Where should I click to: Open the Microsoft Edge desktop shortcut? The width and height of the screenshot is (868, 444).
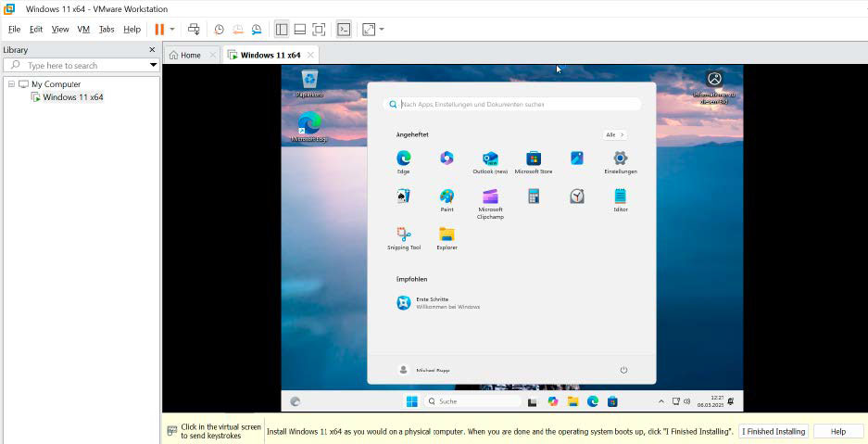(x=309, y=127)
